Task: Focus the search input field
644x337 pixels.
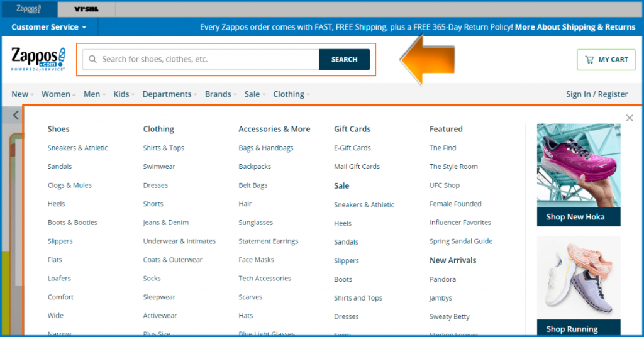Action: 201,60
